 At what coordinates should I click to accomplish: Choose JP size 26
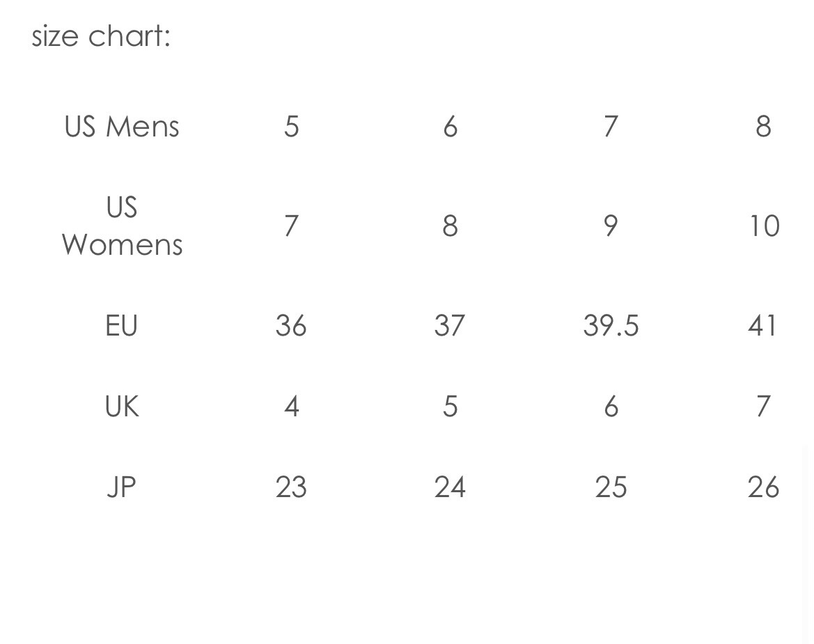(x=764, y=487)
